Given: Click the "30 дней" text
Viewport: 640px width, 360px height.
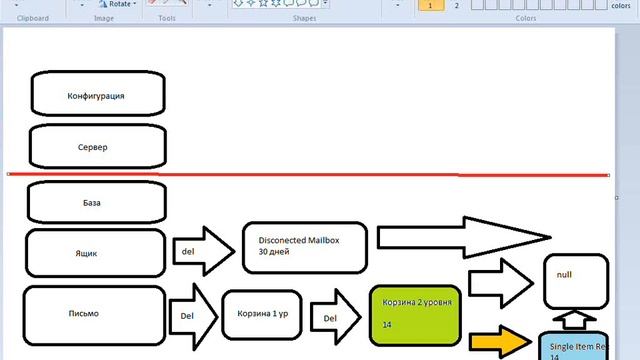Looking at the screenshot, I should 274,252.
